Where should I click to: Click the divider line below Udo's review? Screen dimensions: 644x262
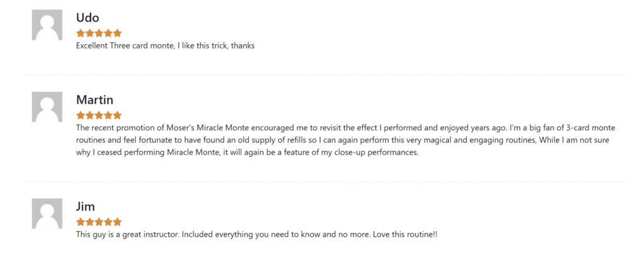coord(325,76)
